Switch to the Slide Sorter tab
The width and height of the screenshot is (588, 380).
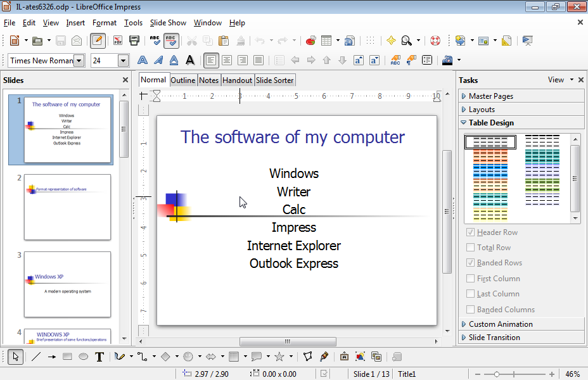pyautogui.click(x=275, y=80)
